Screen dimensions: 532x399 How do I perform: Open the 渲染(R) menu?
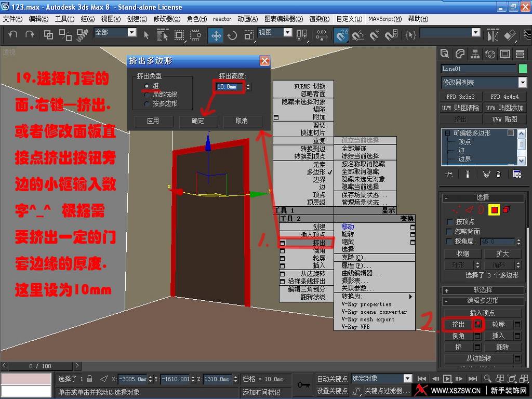[319, 19]
